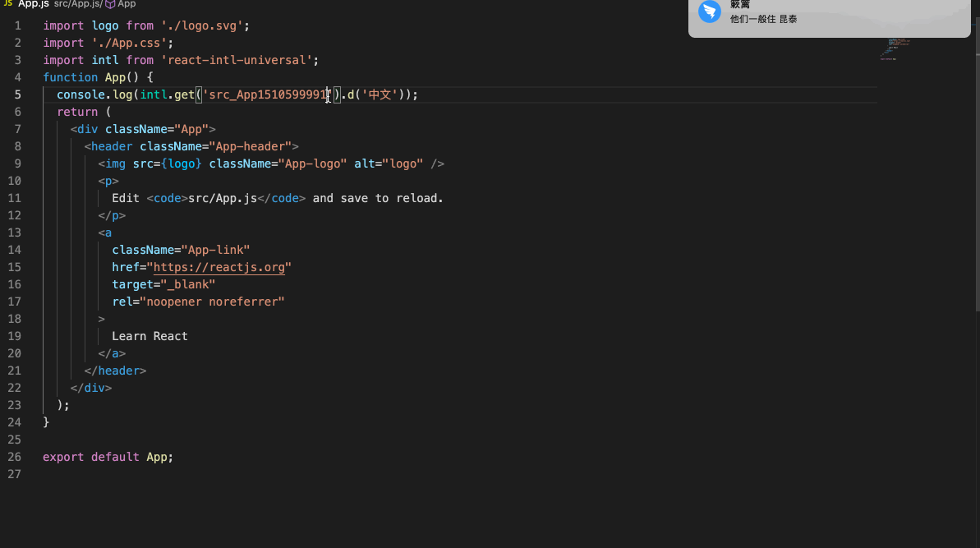Click rel="noopener noreferrer" attribute
This screenshot has height=548, width=980.
pyautogui.click(x=198, y=302)
